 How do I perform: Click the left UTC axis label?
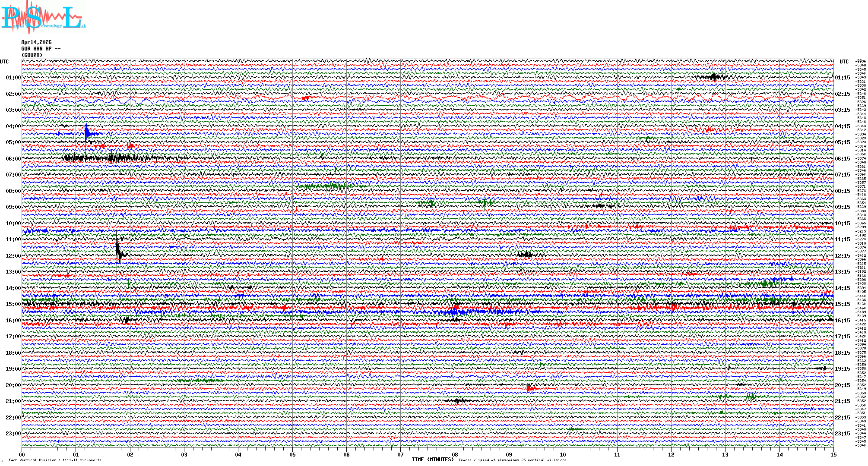[4, 62]
